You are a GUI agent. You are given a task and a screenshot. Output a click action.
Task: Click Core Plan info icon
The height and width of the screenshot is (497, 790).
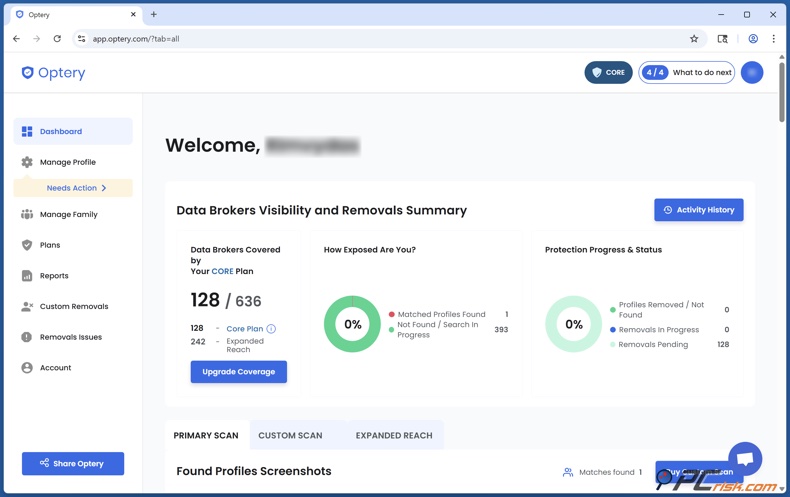point(271,328)
